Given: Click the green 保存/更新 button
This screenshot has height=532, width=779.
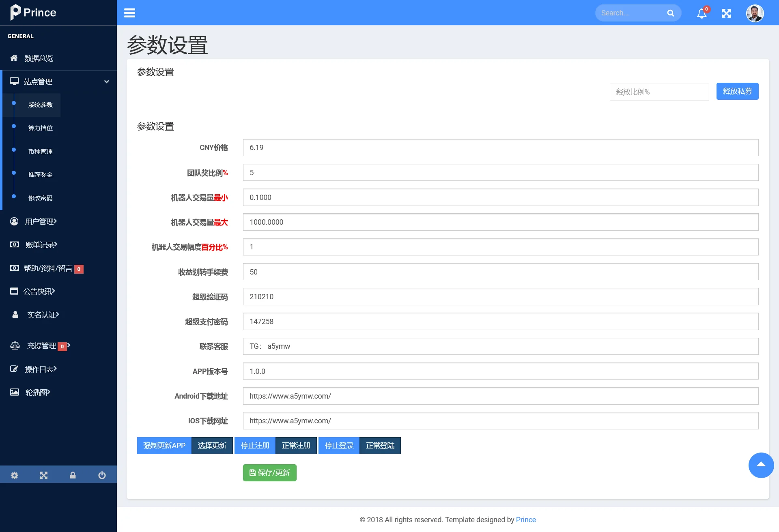Looking at the screenshot, I should tap(269, 473).
